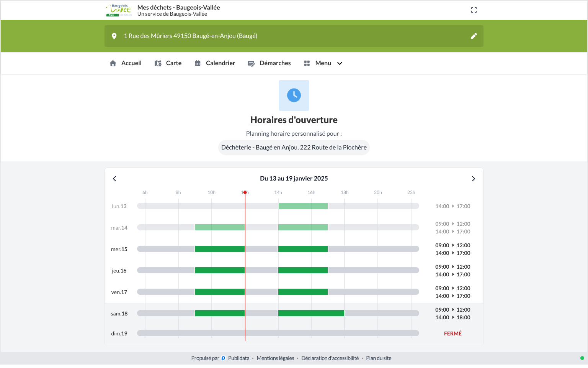
Task: Click the FERMÉ label for Sunday
Action: pyautogui.click(x=453, y=333)
